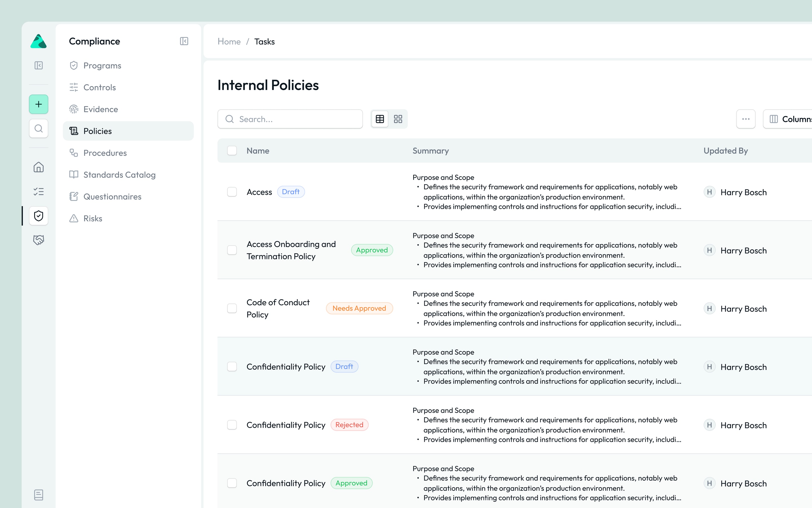Open Standards Catalog in the Compliance menu
Image resolution: width=812 pixels, height=508 pixels.
coord(128,175)
